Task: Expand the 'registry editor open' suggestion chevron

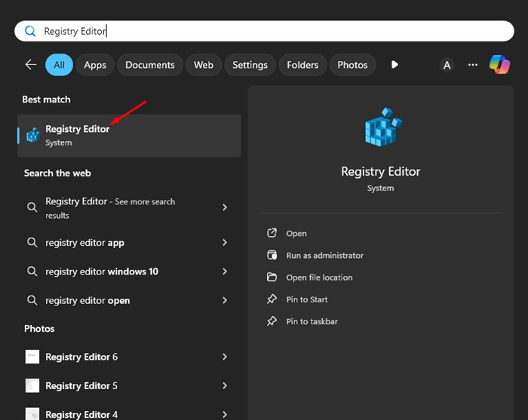Action: (x=225, y=300)
